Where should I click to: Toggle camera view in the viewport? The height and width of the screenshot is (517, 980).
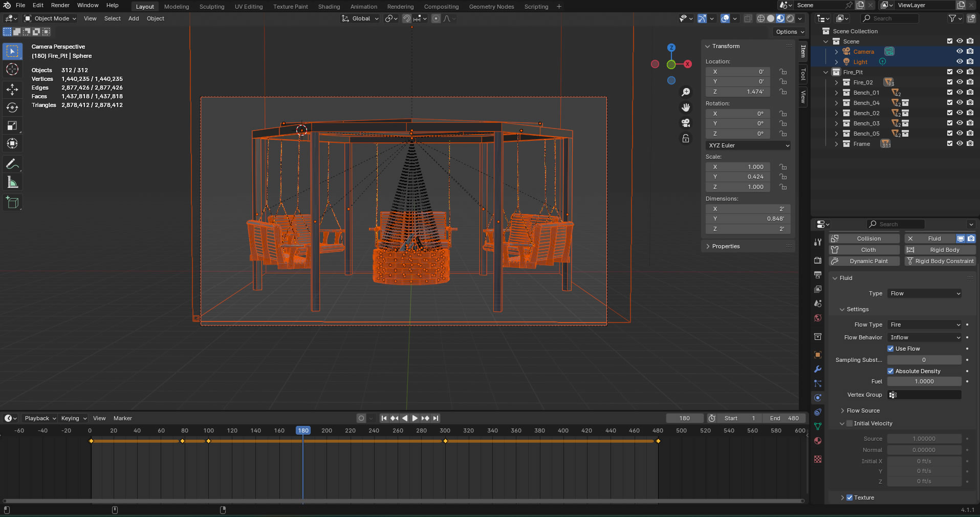pos(686,123)
